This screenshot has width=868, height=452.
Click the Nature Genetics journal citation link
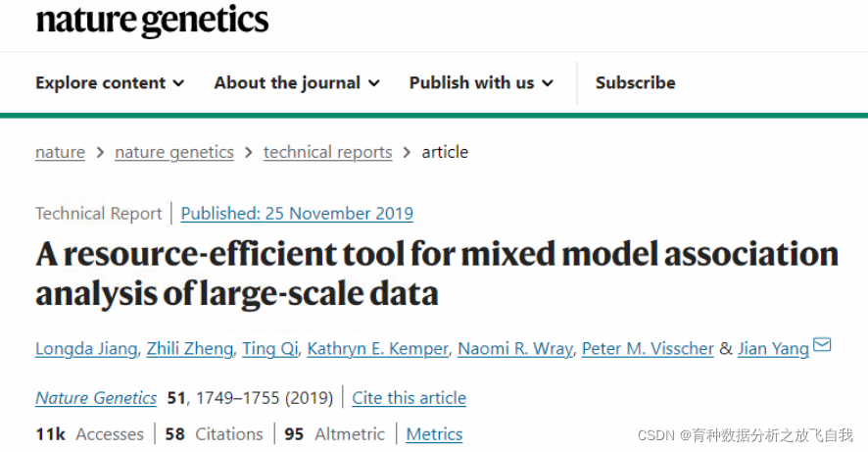point(96,397)
